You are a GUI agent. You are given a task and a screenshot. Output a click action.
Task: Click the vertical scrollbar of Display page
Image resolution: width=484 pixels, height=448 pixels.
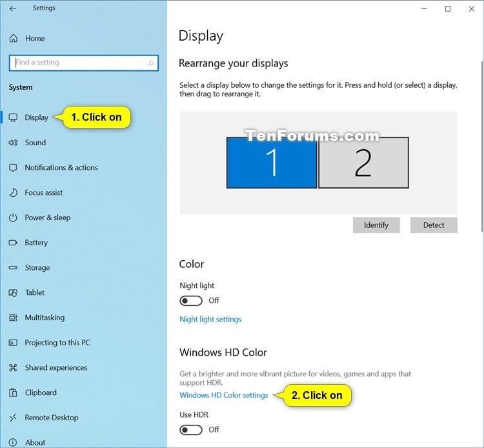482,147
